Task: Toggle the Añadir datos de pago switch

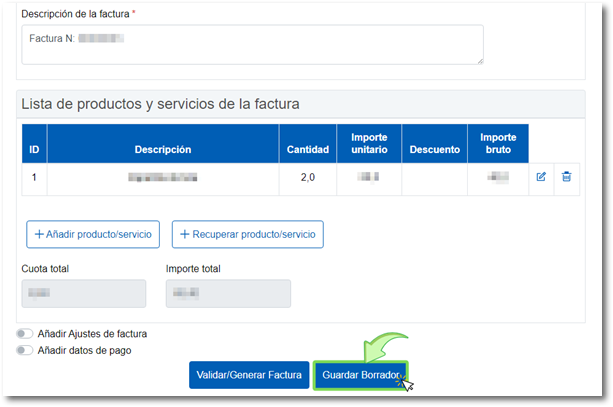Action: (x=24, y=350)
